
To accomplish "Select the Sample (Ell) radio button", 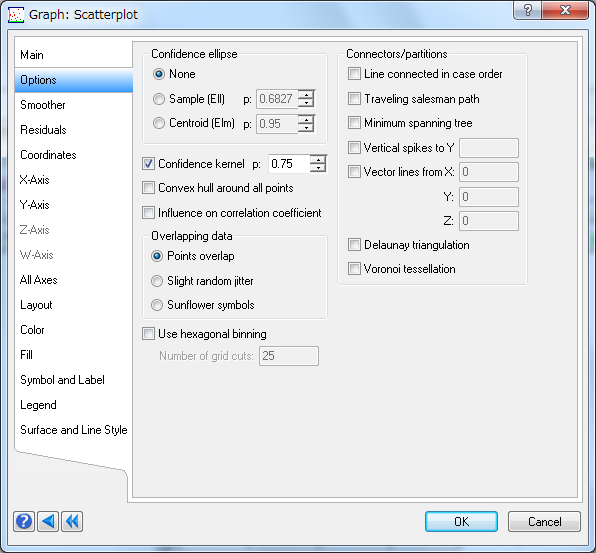I will click(x=159, y=99).
